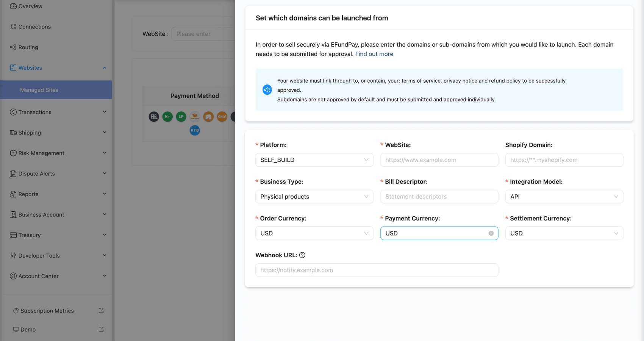Viewport: 644px width, 341px height.
Task: Click the Treasury card icon
Action: [13, 235]
